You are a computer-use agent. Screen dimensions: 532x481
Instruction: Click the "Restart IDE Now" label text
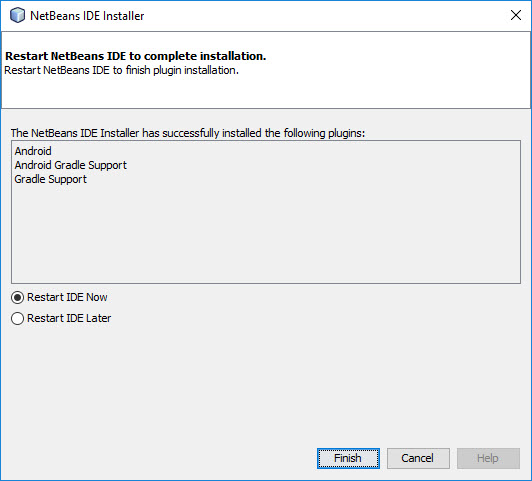(x=67, y=297)
